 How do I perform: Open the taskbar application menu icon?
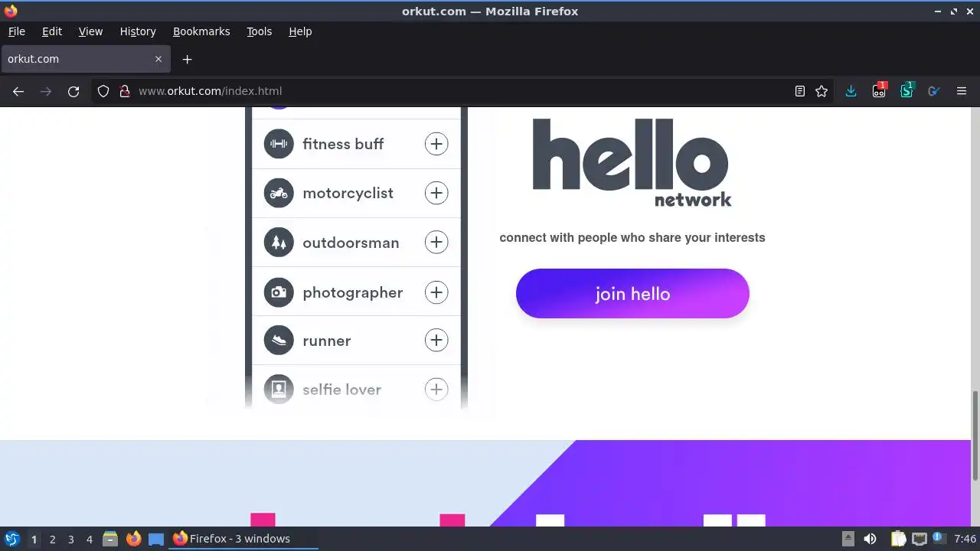point(11,539)
